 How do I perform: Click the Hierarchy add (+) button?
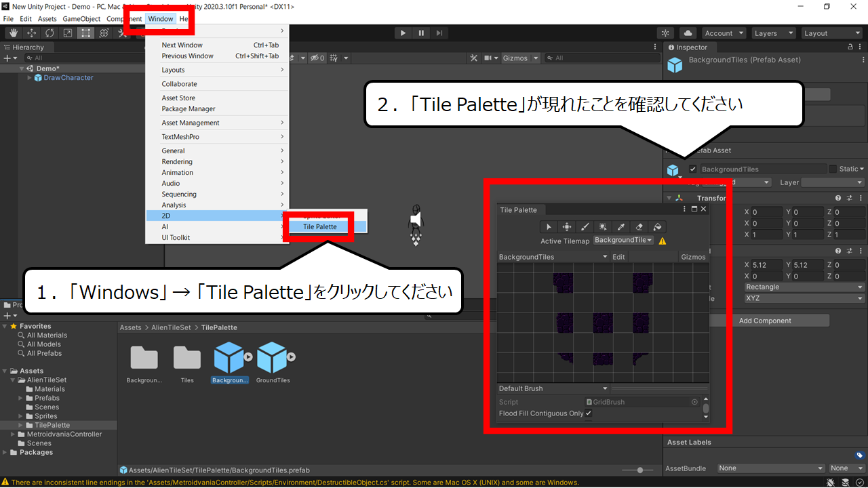click(x=7, y=58)
